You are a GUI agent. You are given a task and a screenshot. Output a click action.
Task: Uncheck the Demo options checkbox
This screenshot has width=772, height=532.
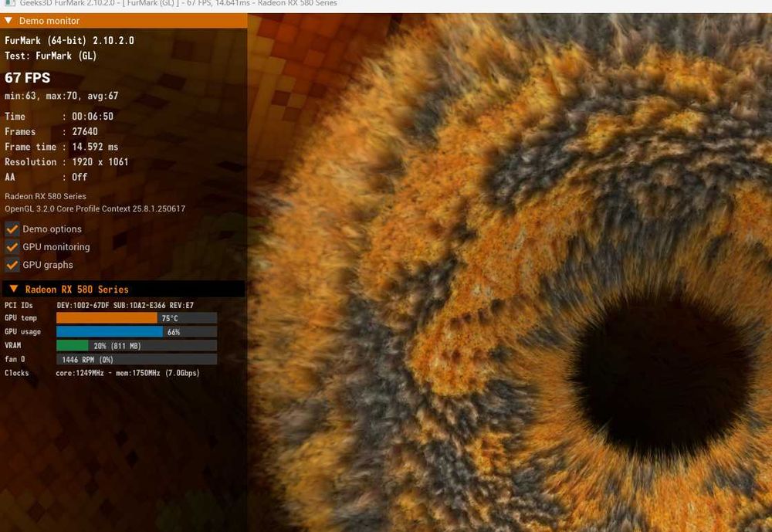click(x=12, y=229)
